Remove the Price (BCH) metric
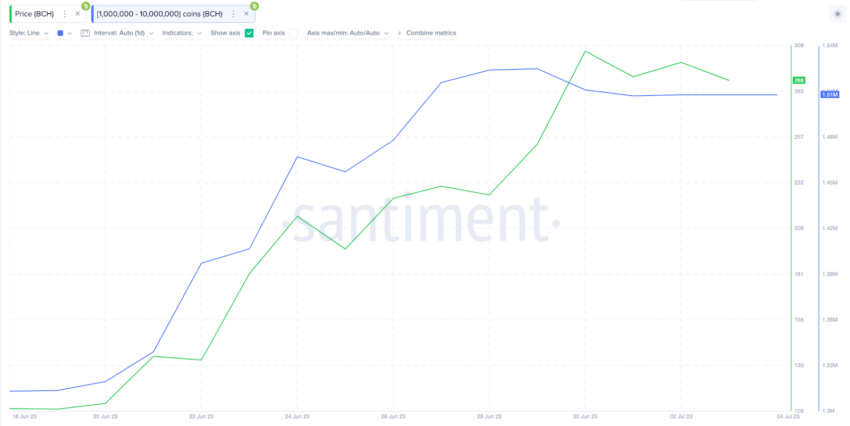The height and width of the screenshot is (426, 850). [x=78, y=14]
